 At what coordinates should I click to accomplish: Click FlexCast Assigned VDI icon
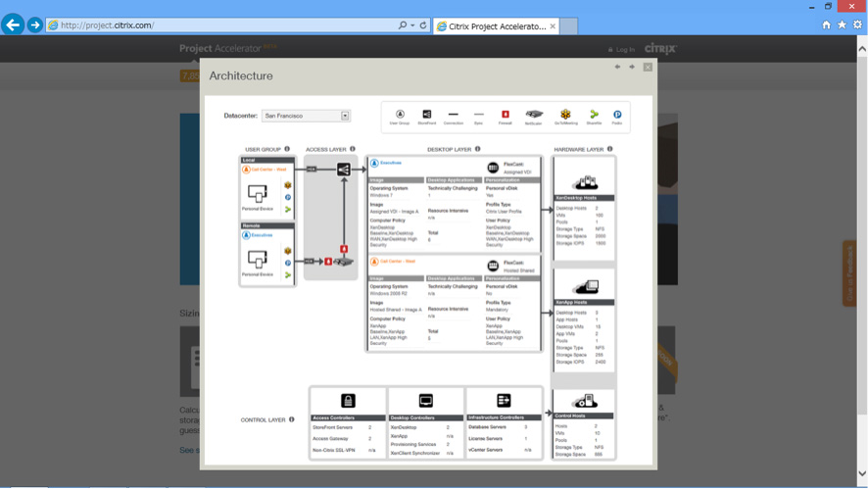point(493,168)
